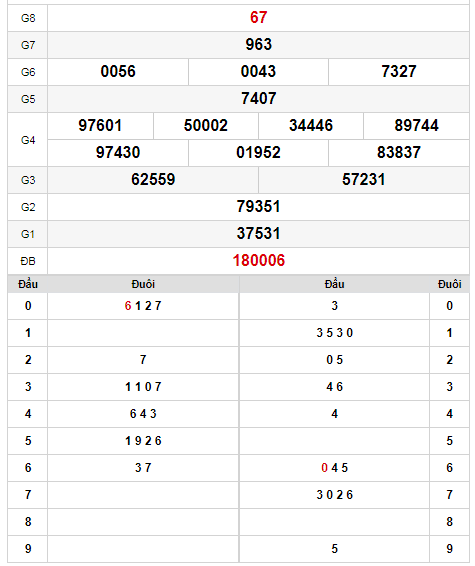475x566 pixels.
Task: Select head digits 4 6 for tail 3
Action: pos(335,387)
